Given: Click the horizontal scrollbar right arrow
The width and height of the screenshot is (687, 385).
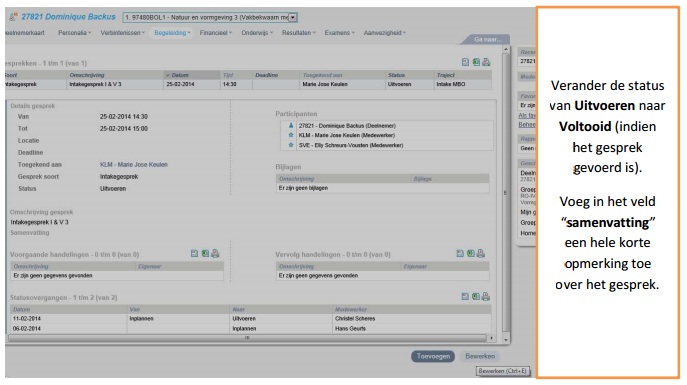Looking at the screenshot, I should click(x=491, y=338).
